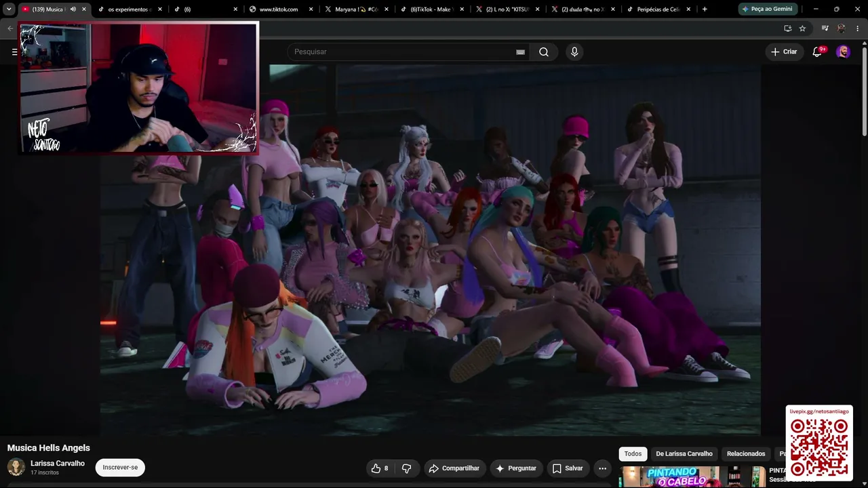The image size is (868, 488).
Task: Close the "(6)TikTok - Make" tab
Action: 462,9
